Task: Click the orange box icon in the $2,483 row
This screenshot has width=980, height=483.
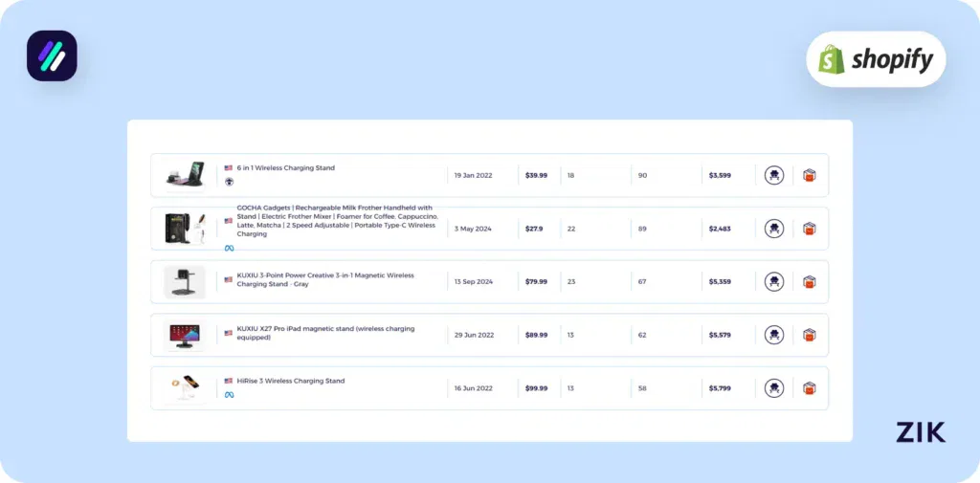Action: tap(809, 229)
